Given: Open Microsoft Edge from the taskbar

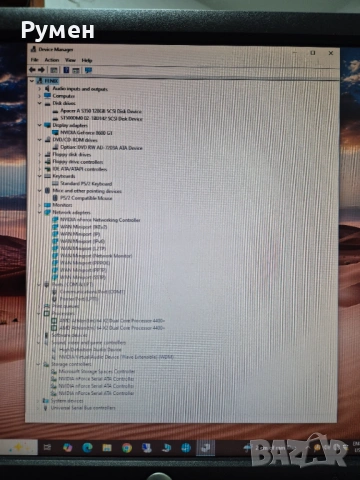Looking at the screenshot, I should 87,447.
